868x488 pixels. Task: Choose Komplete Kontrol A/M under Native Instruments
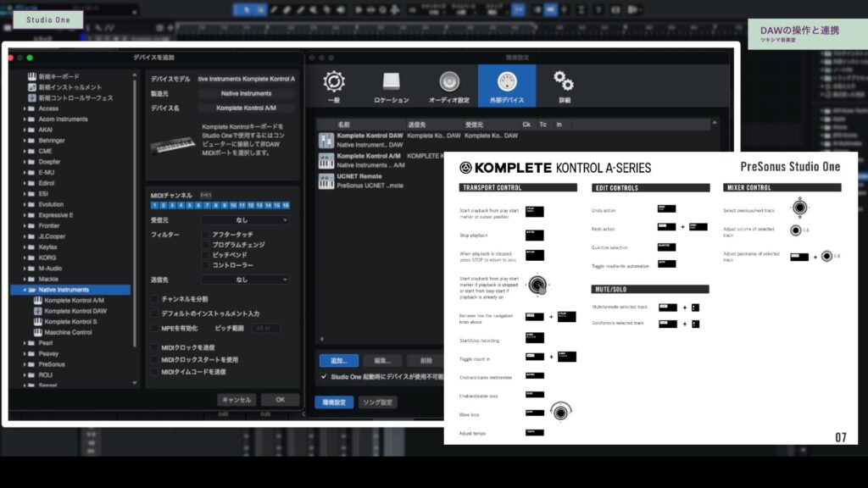tap(69, 301)
